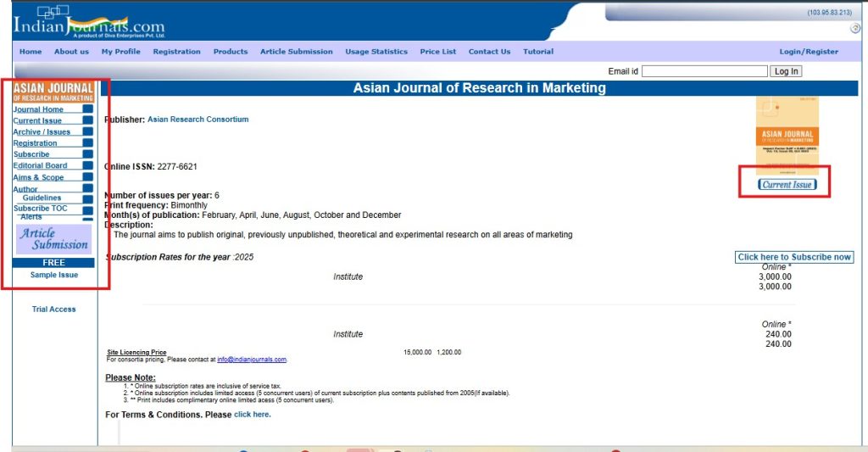The width and height of the screenshot is (868, 452).
Task: Open Products menu item
Action: pos(231,52)
